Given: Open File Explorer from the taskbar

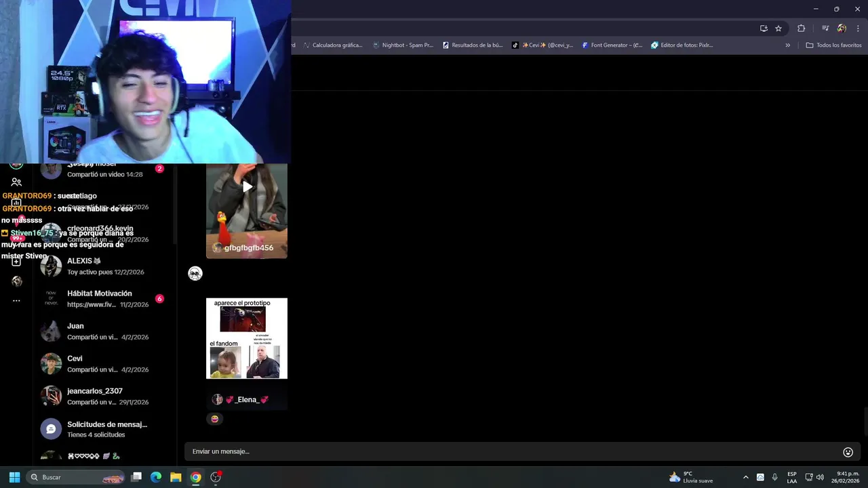Looking at the screenshot, I should click(176, 477).
